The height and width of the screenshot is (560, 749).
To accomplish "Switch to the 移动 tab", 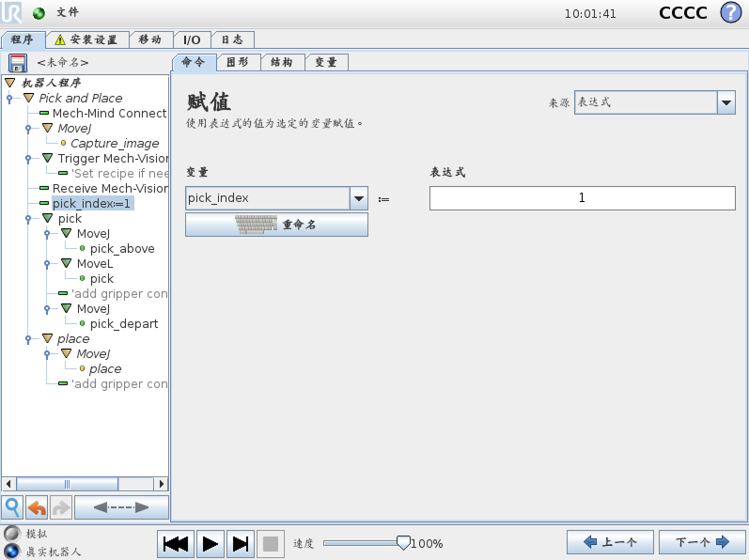I will [150, 39].
